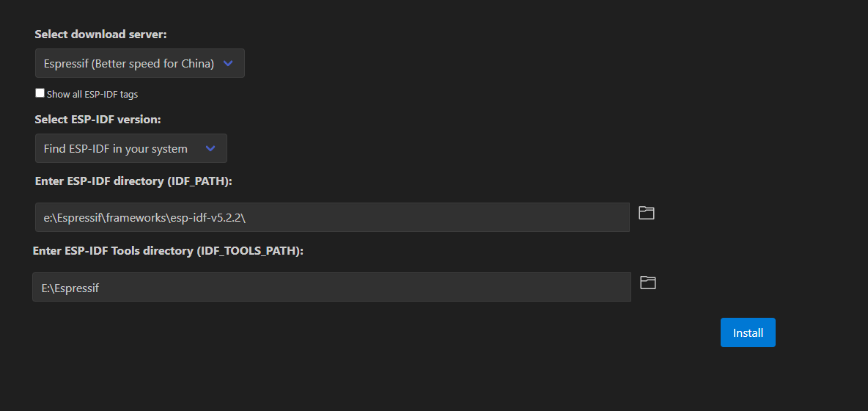
Task: Focus the ESP-IDF Tools directory input field
Action: point(331,287)
